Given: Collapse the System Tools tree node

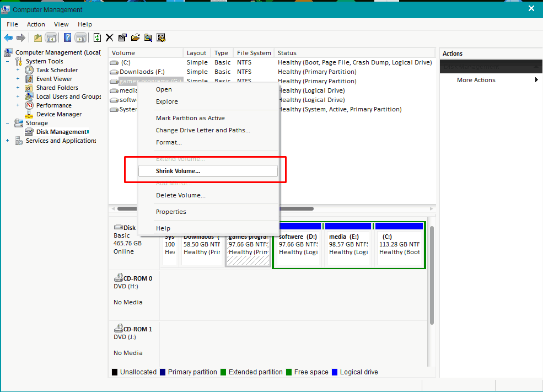Looking at the screenshot, I should [x=7, y=61].
